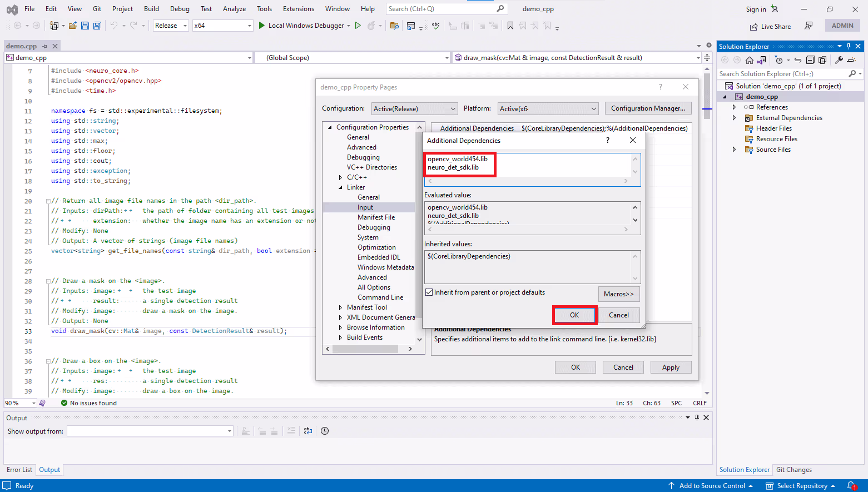
Task: Switch to the Error List tab
Action: (19, 470)
